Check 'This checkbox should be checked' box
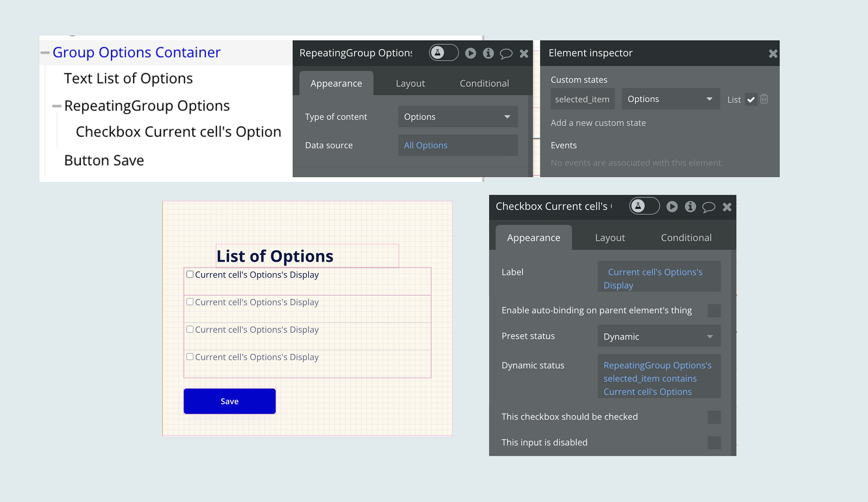 [714, 417]
